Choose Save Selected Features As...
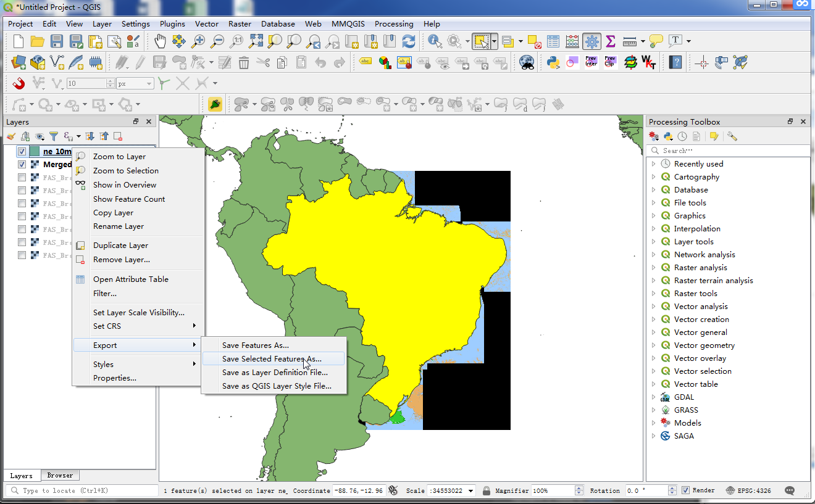This screenshot has height=504, width=815. click(x=274, y=359)
